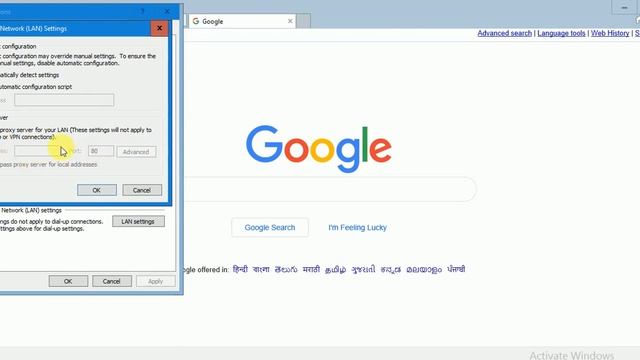Click OK in Internet Options window
The image size is (640, 360).
point(68,281)
